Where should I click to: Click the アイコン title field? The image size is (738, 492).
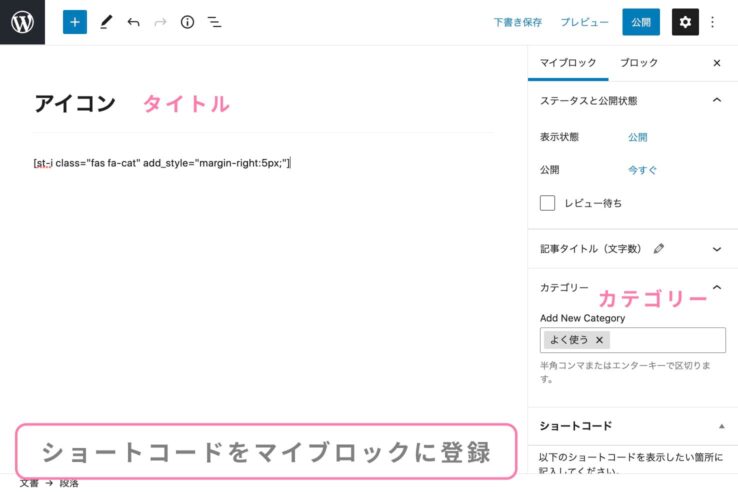75,104
